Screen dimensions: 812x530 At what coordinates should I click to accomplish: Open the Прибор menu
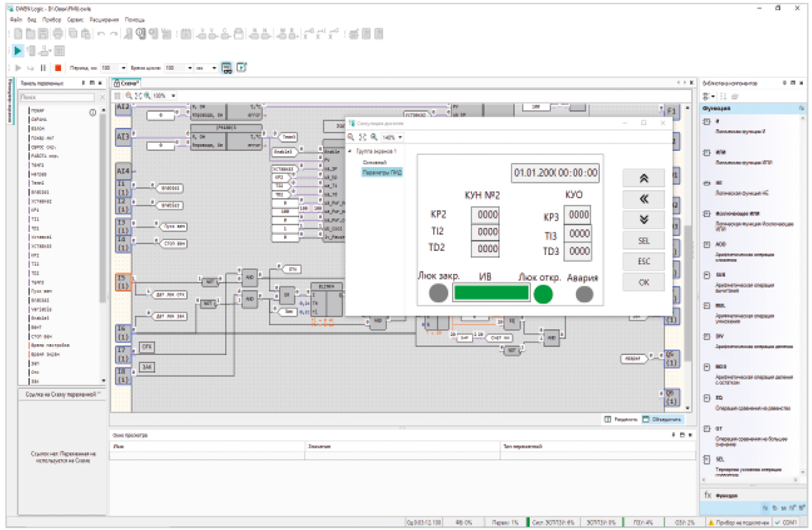[51, 20]
